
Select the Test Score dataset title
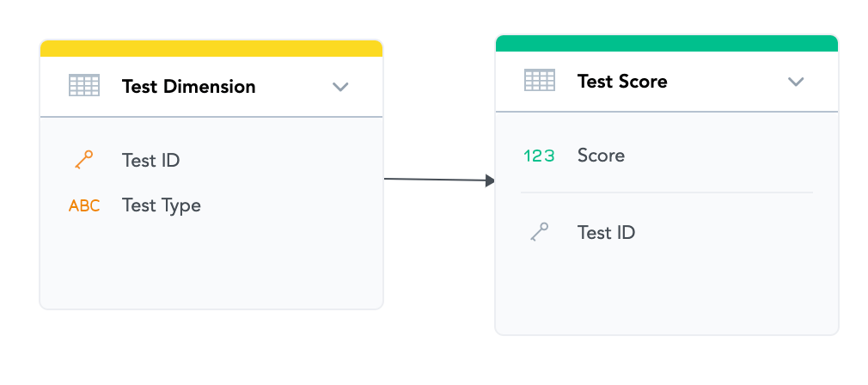click(622, 82)
